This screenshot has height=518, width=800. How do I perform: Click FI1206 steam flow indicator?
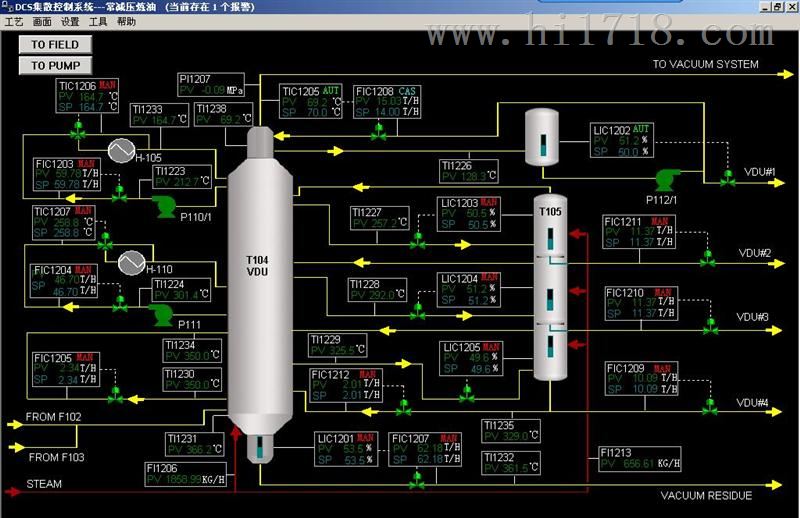186,474
